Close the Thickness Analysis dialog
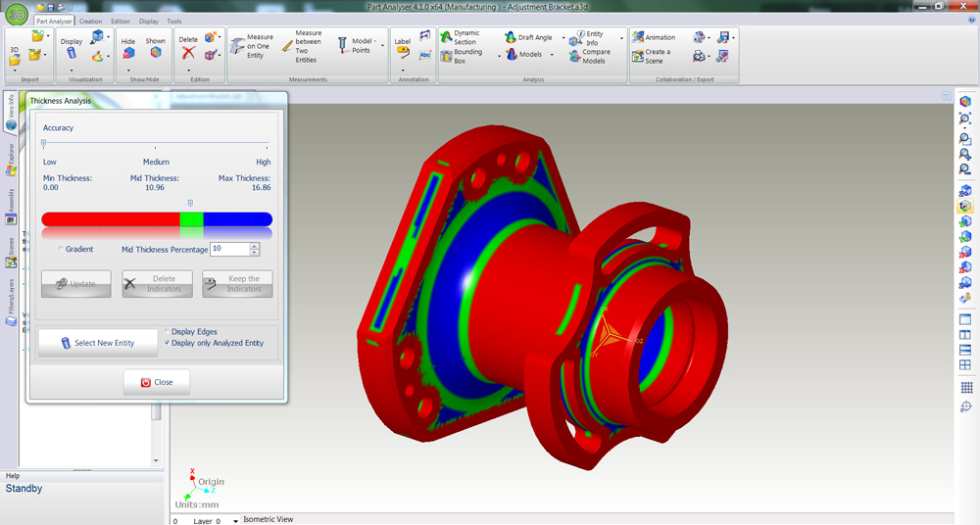 [x=157, y=382]
